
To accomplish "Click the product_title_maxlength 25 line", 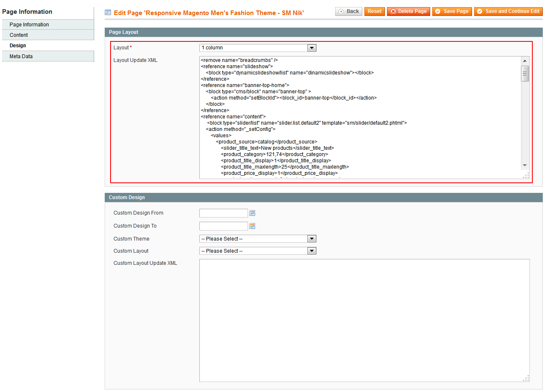I will pos(285,167).
